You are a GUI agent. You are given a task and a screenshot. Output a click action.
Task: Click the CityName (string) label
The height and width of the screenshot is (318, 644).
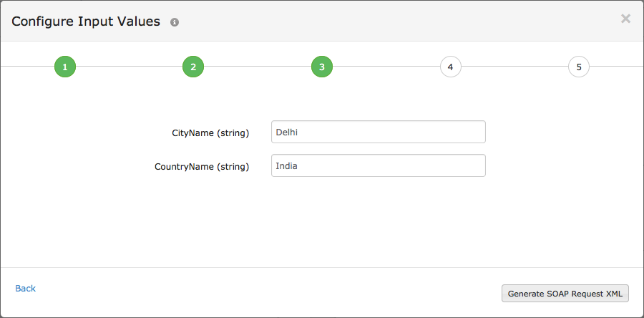pyautogui.click(x=210, y=132)
